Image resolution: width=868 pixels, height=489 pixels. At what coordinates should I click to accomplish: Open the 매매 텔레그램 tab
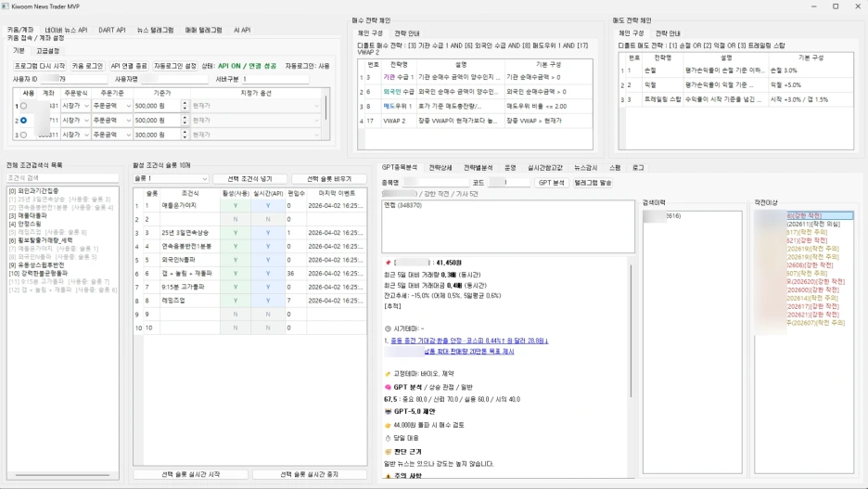203,30
